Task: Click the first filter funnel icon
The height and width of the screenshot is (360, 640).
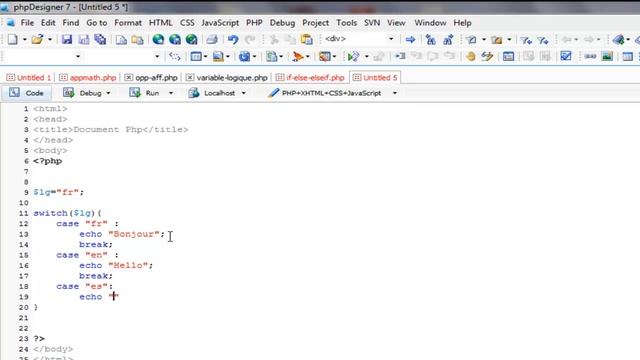Action: (x=526, y=40)
